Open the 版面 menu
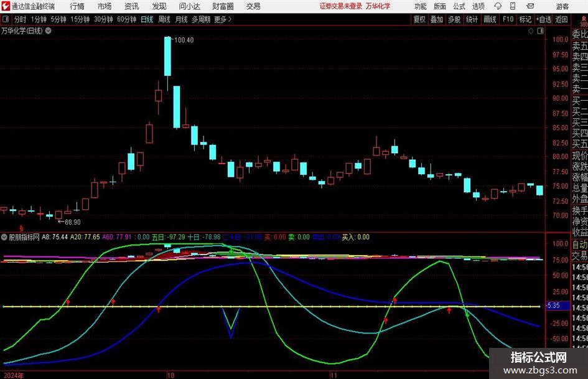The width and height of the screenshot is (588, 379). 440,6
